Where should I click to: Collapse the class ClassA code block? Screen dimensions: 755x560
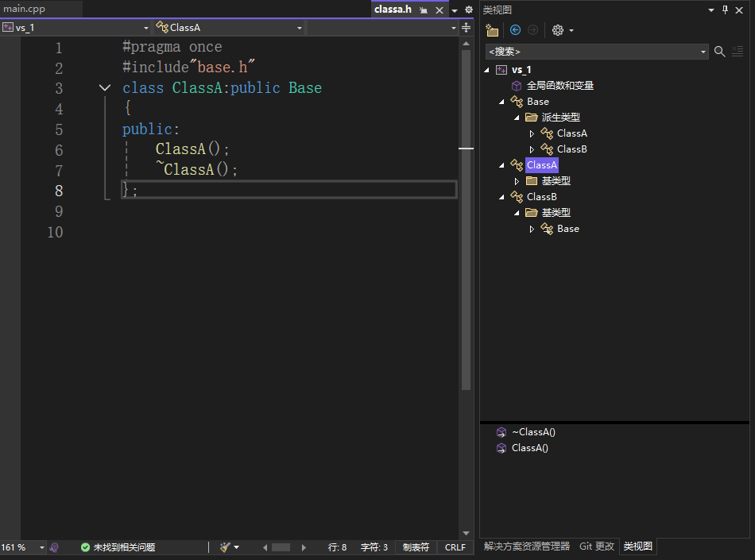(x=104, y=87)
